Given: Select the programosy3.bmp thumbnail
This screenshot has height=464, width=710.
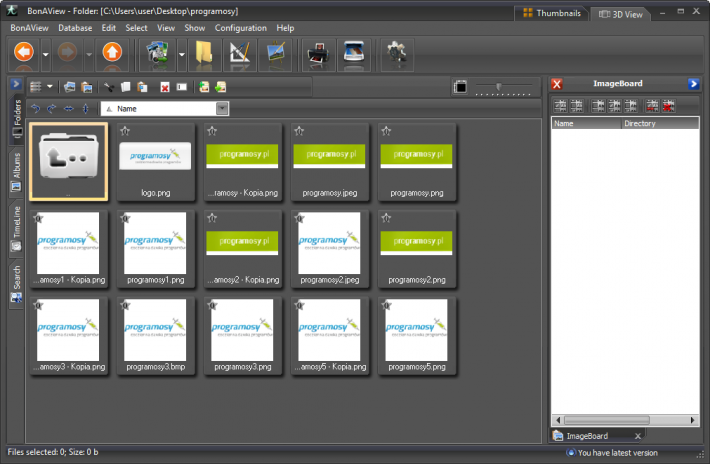Looking at the screenshot, I should point(155,336).
